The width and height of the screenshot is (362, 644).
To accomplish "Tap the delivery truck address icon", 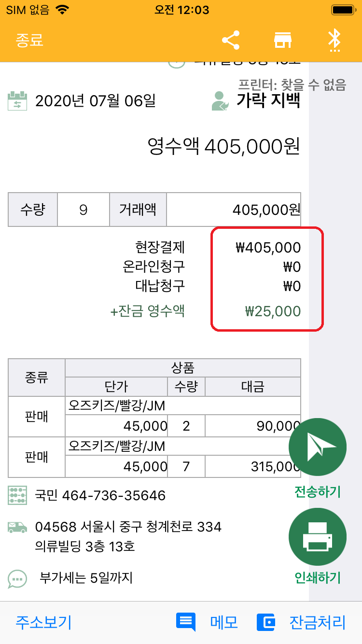I will 18,527.
